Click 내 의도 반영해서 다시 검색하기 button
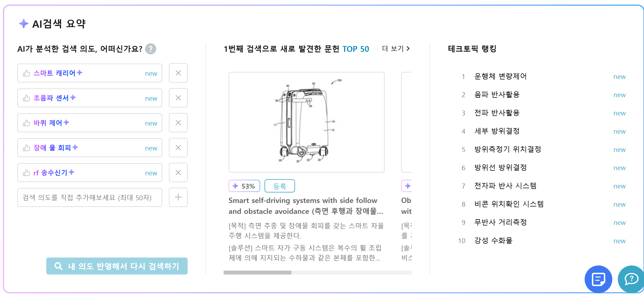Viewport: 644px width, 297px height. click(x=117, y=266)
